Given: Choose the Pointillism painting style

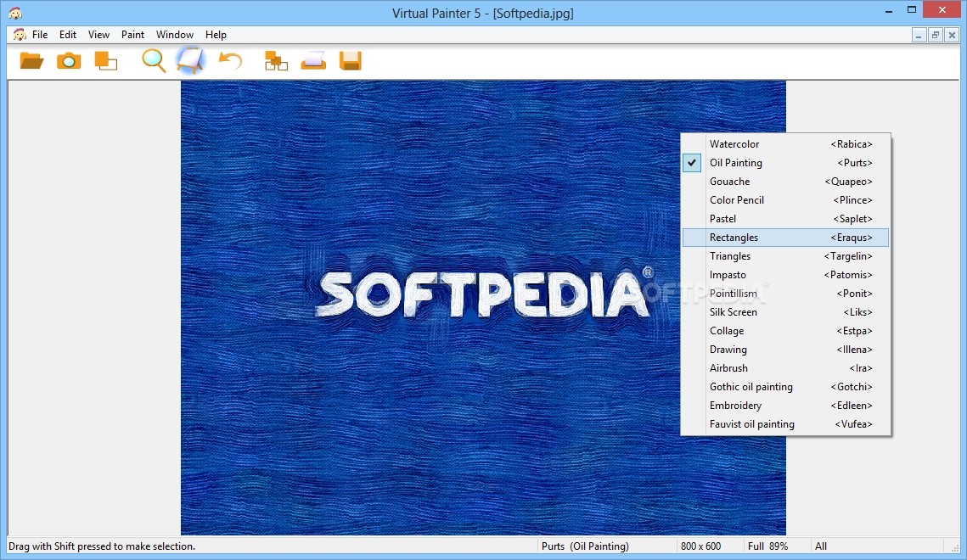Looking at the screenshot, I should click(733, 293).
